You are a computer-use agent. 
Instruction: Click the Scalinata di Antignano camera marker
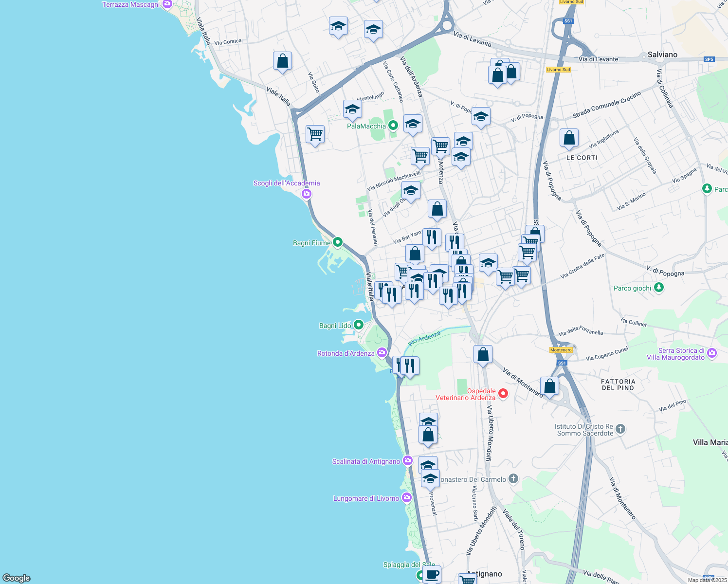click(x=408, y=460)
